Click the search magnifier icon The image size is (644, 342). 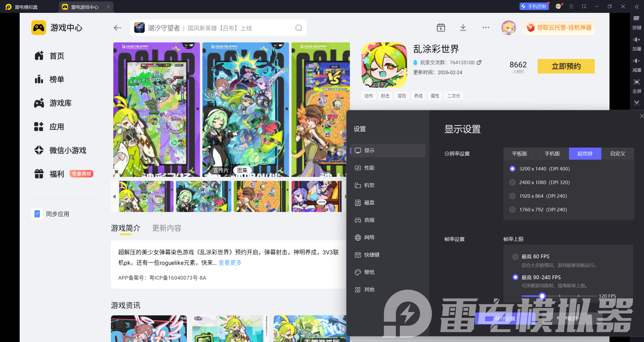299,28
